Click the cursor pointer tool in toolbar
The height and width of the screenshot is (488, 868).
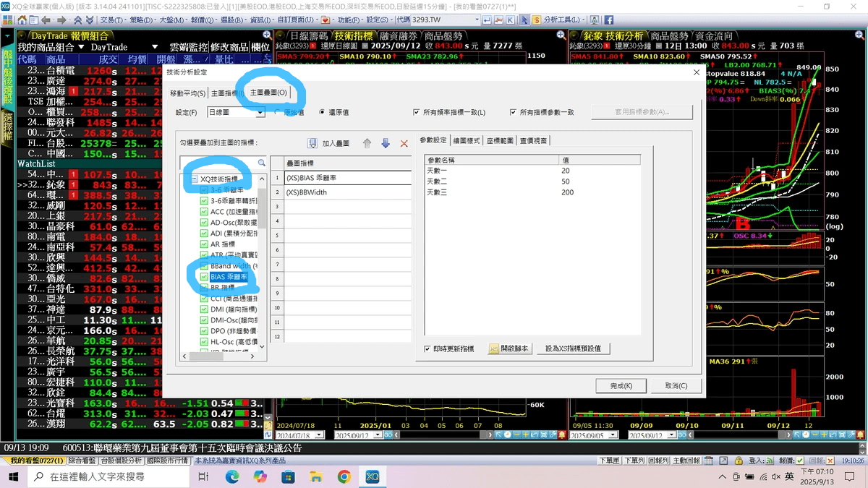click(524, 20)
